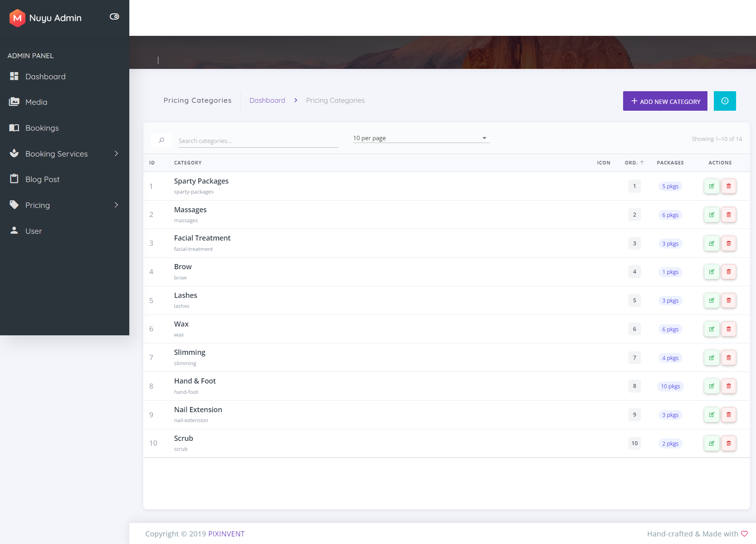Click the 10 pkgs badge for Hand & Foot
756x544 pixels.
tap(670, 386)
